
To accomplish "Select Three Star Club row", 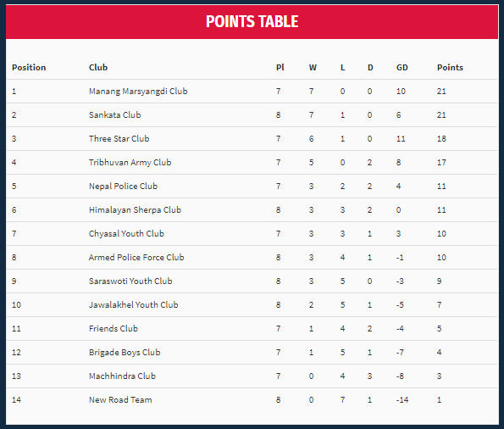I will click(x=252, y=139).
